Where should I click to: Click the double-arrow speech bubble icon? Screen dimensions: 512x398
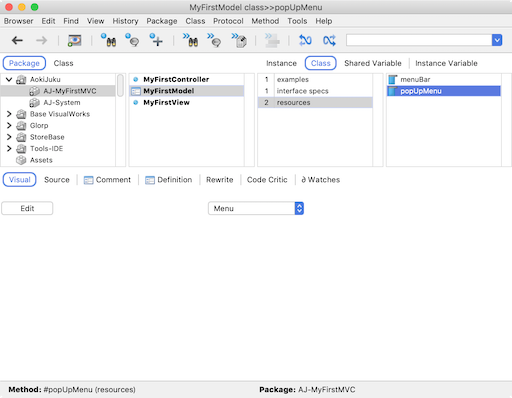coord(214,40)
